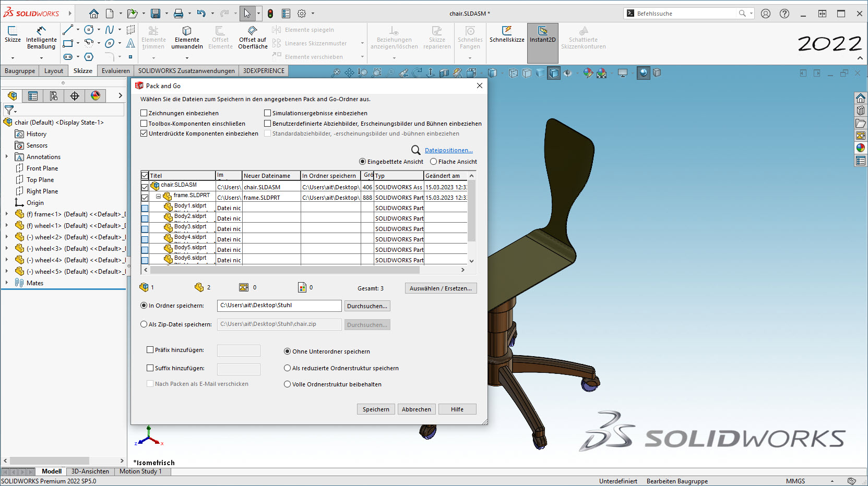Open the Design Library icon in task pane
This screenshot has height=486, width=868.
pos(861,111)
